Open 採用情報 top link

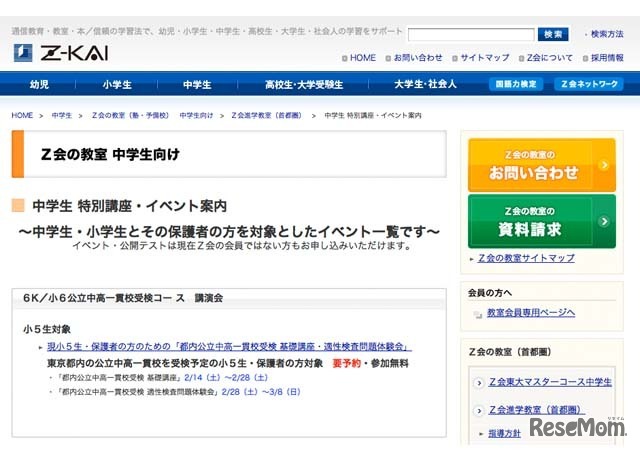tap(607, 58)
